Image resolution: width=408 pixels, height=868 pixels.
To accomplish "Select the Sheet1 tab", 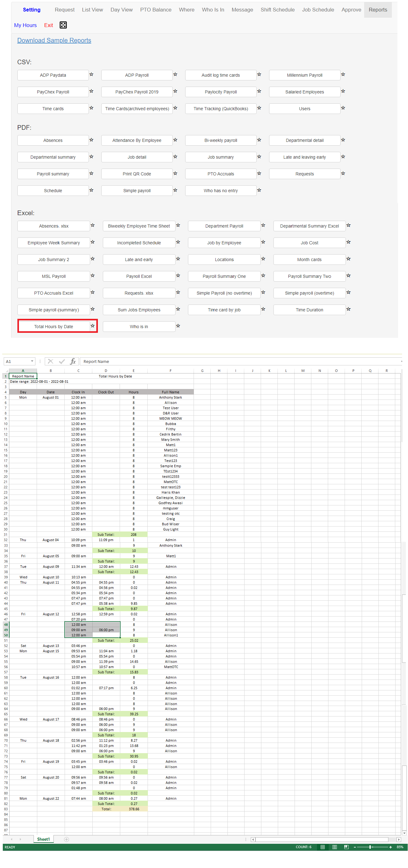I will (43, 839).
